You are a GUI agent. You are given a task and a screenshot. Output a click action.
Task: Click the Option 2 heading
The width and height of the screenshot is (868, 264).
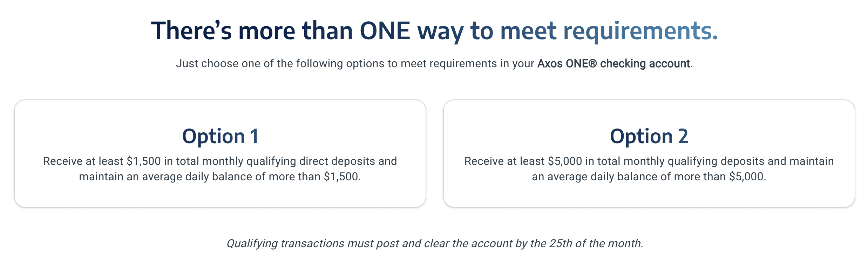click(x=649, y=136)
